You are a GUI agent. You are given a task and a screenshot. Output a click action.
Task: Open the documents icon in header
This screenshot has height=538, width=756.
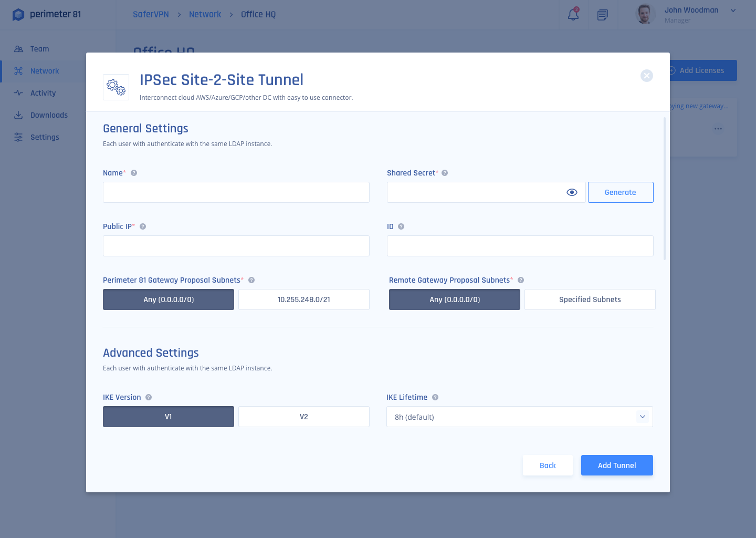click(x=603, y=15)
